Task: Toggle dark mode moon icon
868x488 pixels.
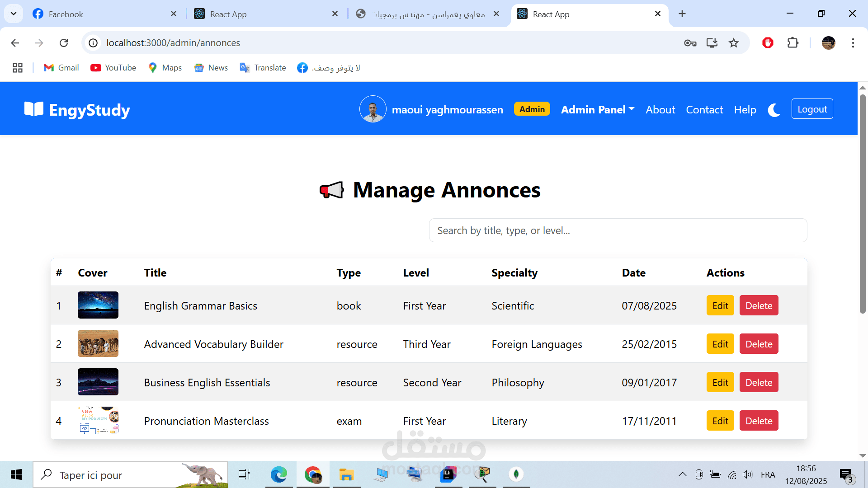Action: point(774,110)
